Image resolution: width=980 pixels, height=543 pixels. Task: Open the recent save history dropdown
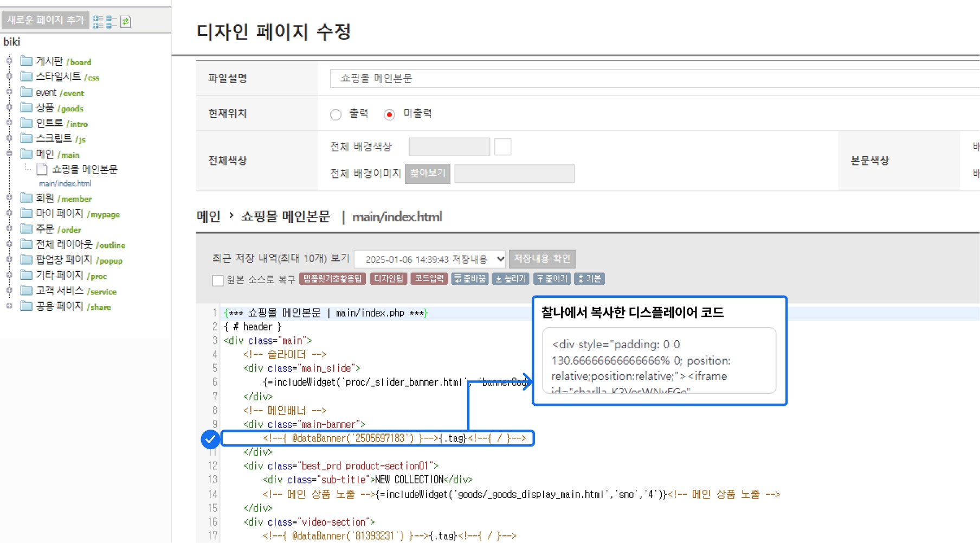click(430, 259)
